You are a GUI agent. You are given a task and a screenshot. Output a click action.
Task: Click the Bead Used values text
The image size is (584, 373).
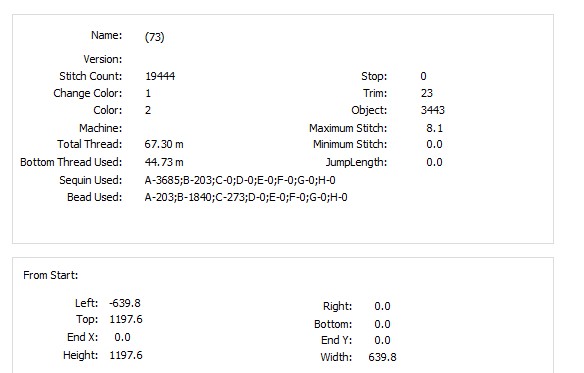click(x=246, y=197)
